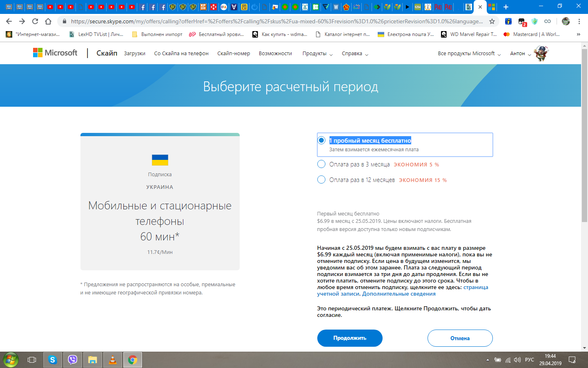
Task: Bookmark this page with the star icon
Action: (x=492, y=21)
